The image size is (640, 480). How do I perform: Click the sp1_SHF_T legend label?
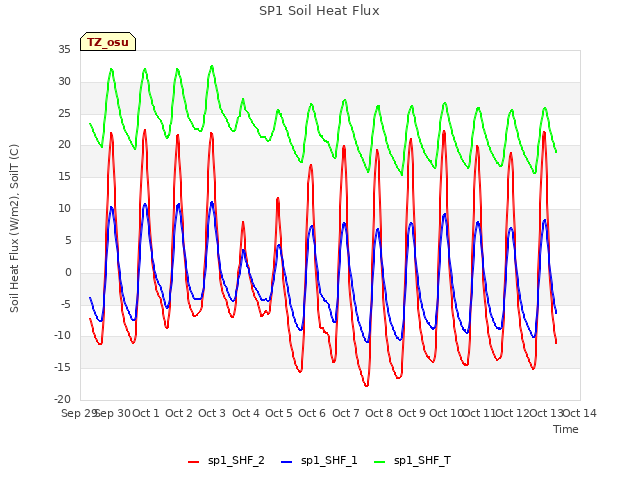pyautogui.click(x=422, y=460)
